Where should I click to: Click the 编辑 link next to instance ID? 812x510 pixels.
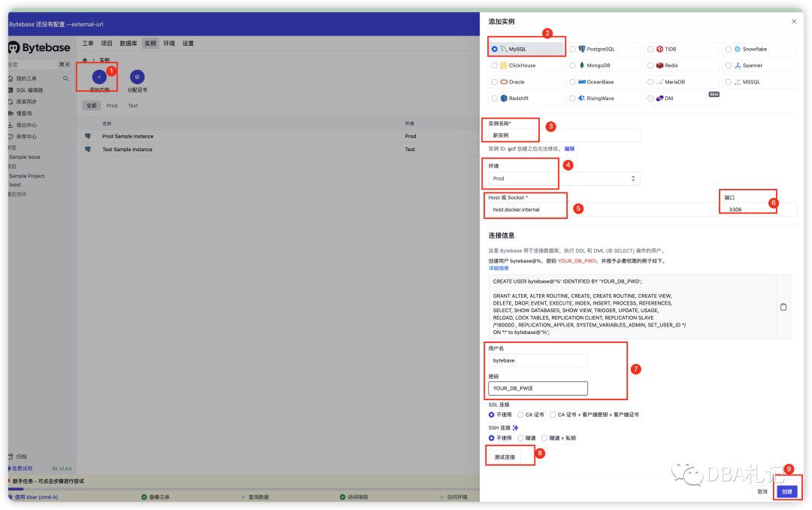570,149
